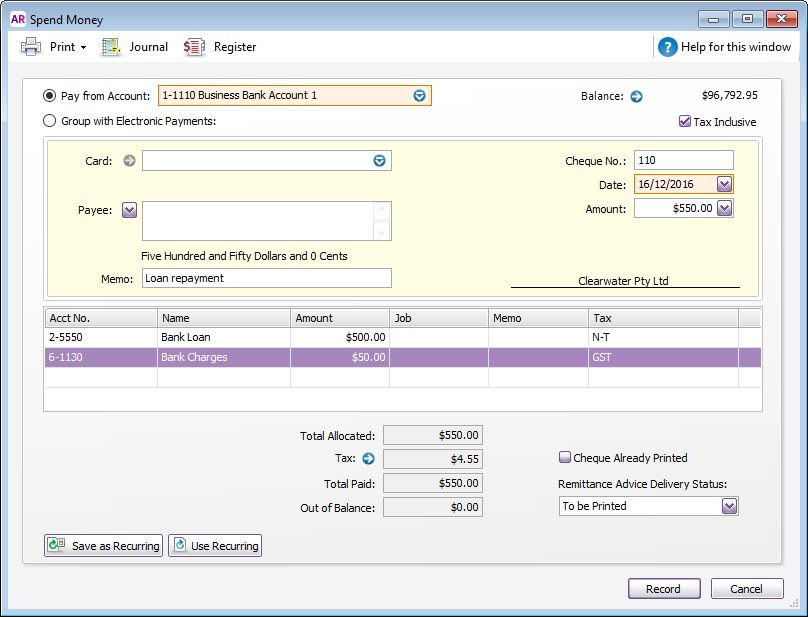The width and height of the screenshot is (808, 617).
Task: Click the Print printer icon
Action: click(x=31, y=47)
